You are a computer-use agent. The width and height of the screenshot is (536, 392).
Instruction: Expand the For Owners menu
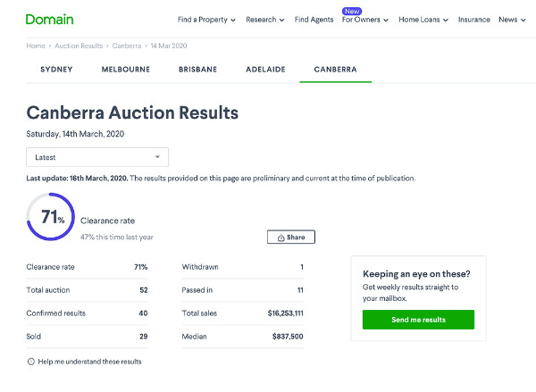(365, 20)
